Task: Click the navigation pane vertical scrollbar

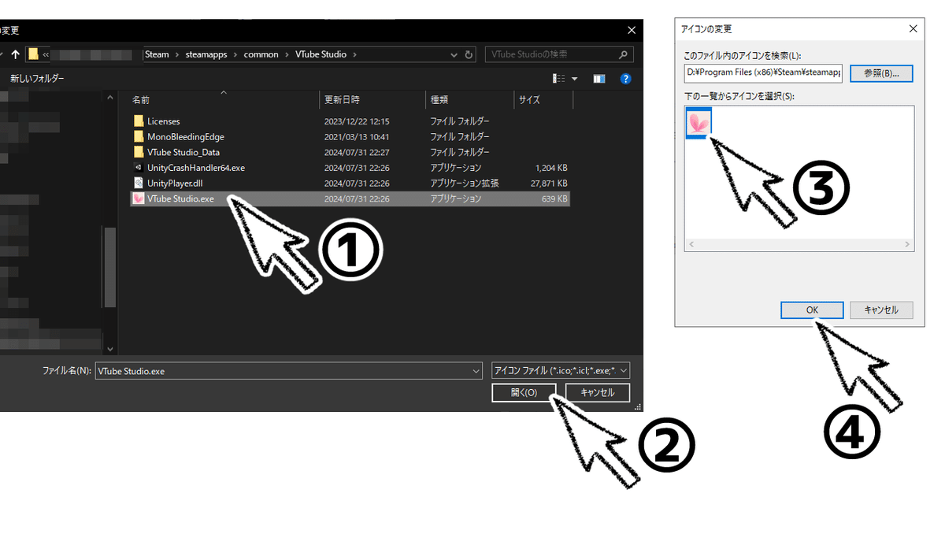Action: click(110, 268)
